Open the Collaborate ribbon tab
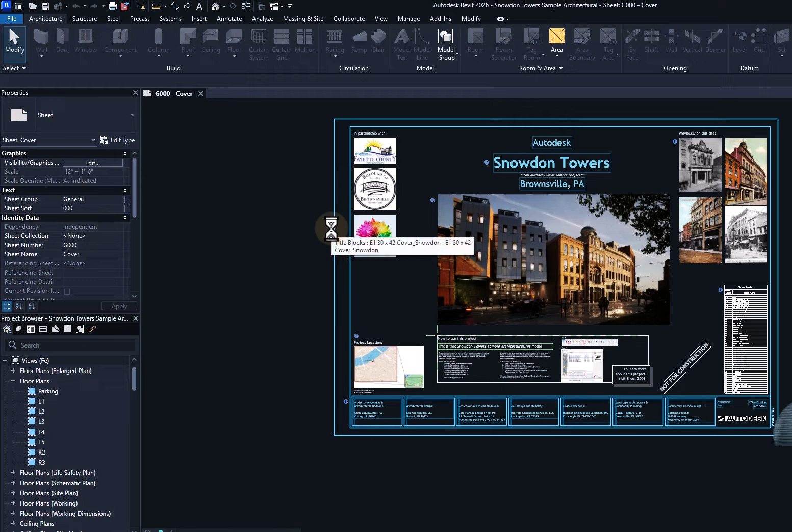 pos(349,19)
